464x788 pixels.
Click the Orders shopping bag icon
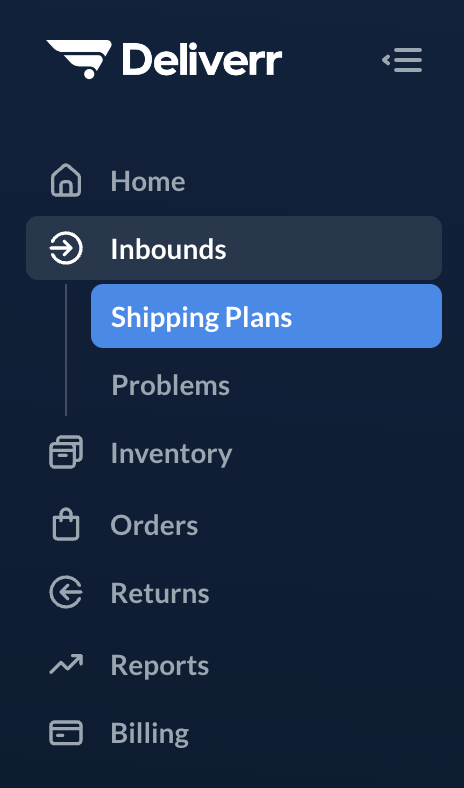coord(66,524)
